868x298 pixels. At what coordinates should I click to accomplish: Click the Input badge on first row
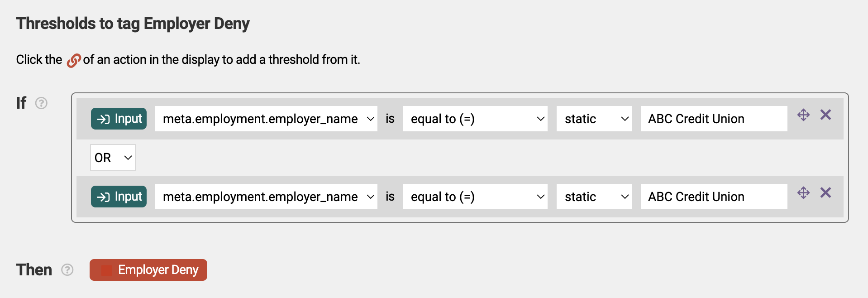pos(119,119)
